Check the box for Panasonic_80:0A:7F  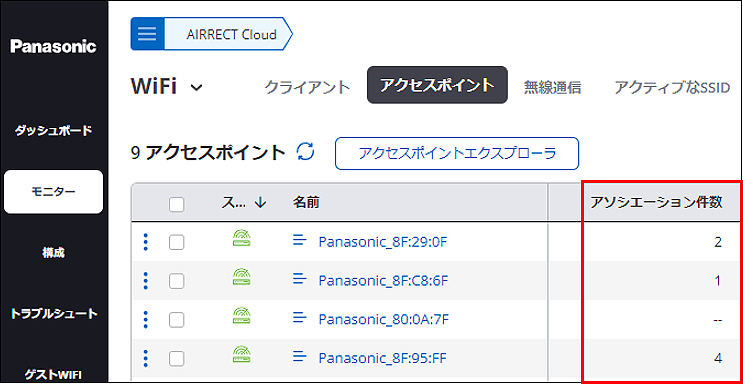177,320
